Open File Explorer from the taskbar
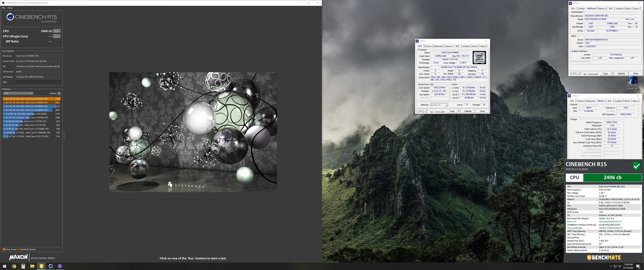Image resolution: width=644 pixels, height=270 pixels. [32, 266]
